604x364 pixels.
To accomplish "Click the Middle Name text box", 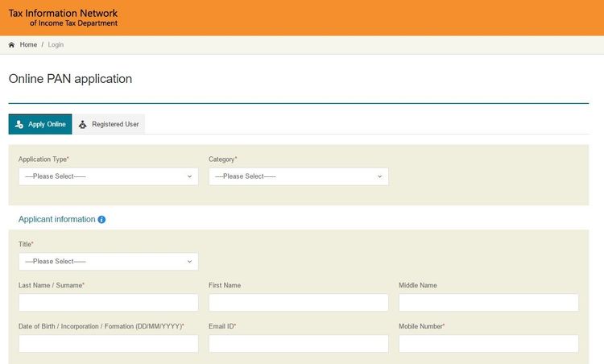I will click(488, 303).
